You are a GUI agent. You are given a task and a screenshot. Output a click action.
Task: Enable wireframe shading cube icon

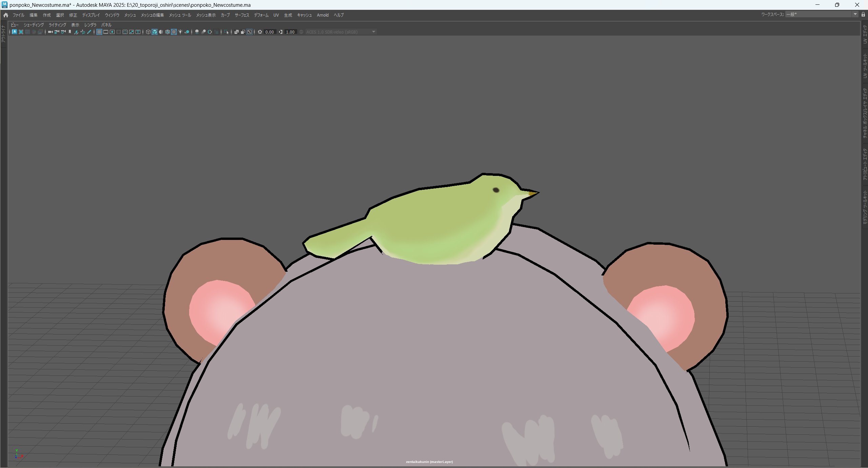pyautogui.click(x=148, y=32)
